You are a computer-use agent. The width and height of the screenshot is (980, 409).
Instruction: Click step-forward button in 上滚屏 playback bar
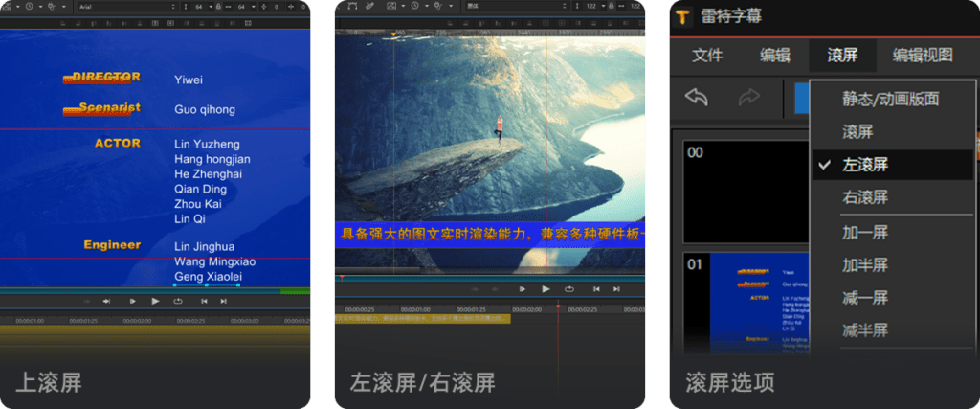pos(132,302)
